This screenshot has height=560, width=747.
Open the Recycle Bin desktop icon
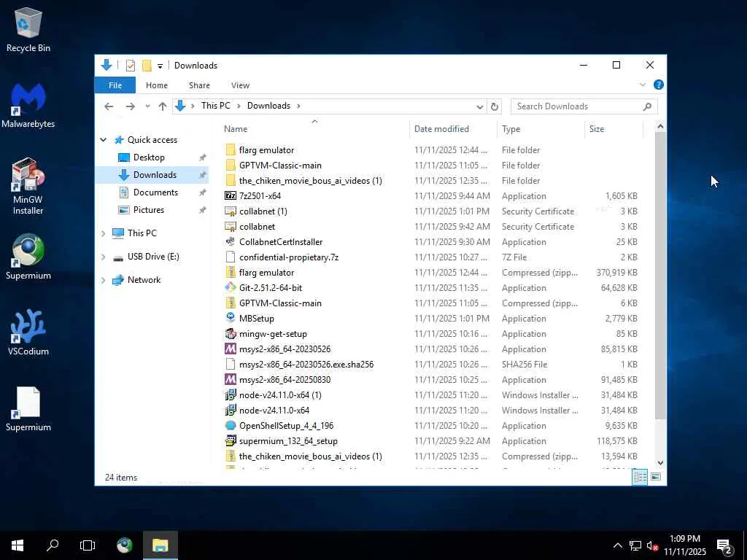pyautogui.click(x=28, y=29)
